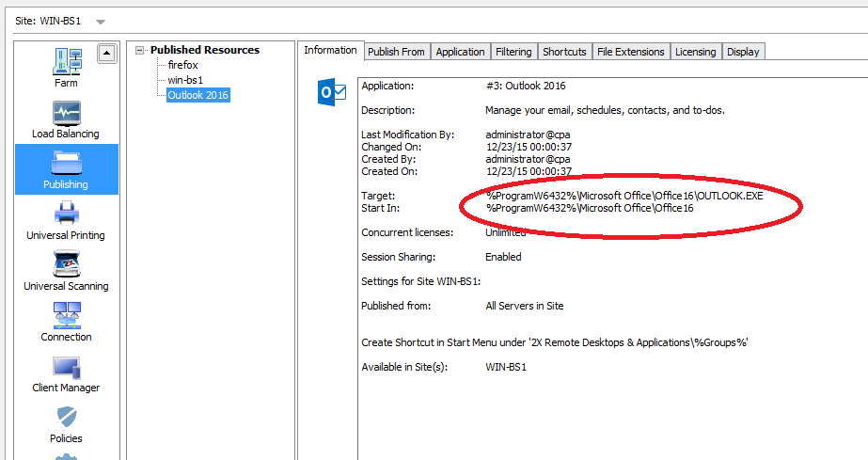Open the Policies shield icon
868x460 pixels.
(x=67, y=417)
